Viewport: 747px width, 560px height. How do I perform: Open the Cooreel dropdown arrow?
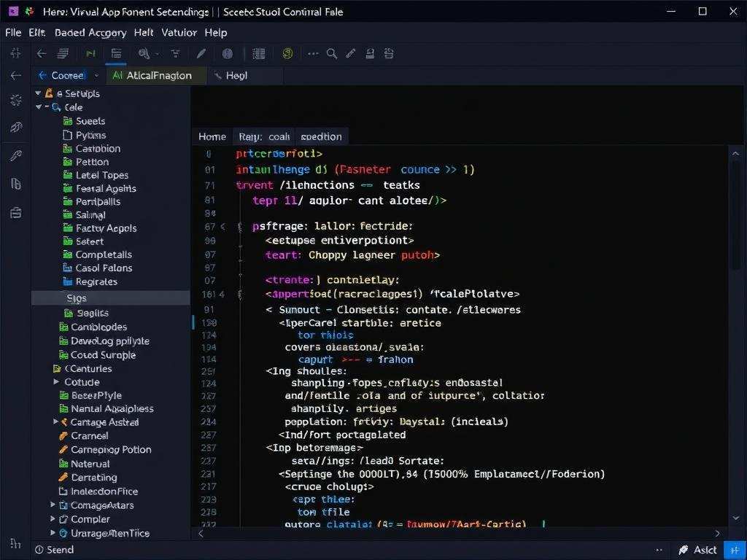click(97, 76)
